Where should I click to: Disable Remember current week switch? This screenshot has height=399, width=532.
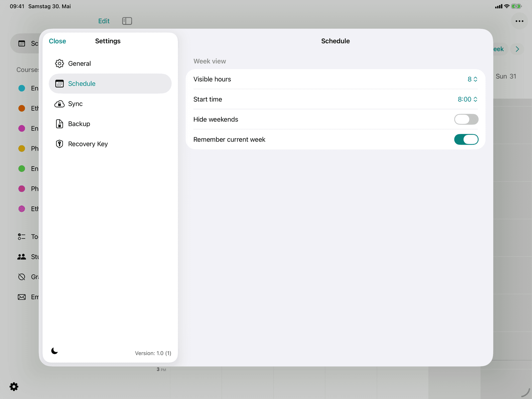(x=466, y=139)
